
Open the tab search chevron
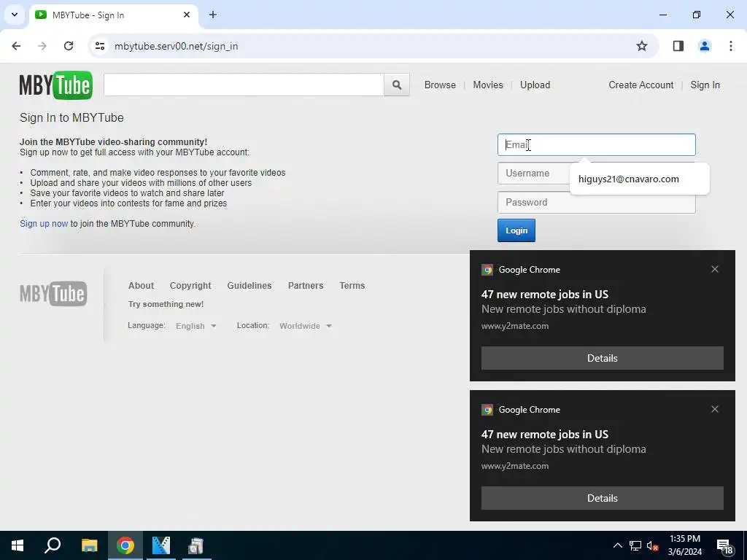(15, 15)
